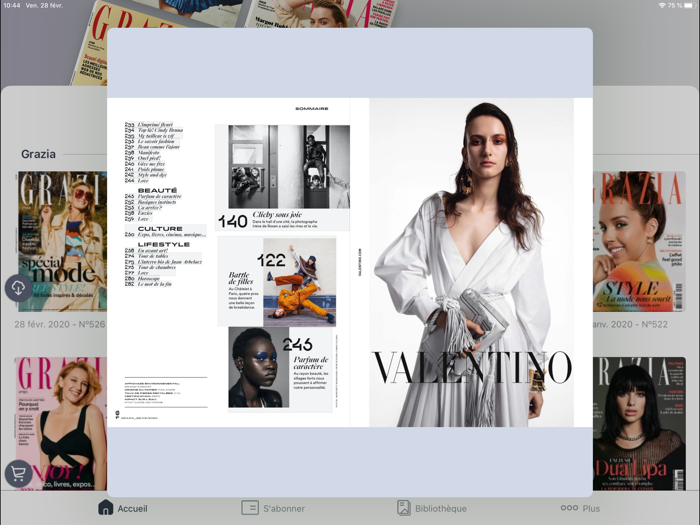
Task: Switch to the S'abonner tab
Action: 273,508
